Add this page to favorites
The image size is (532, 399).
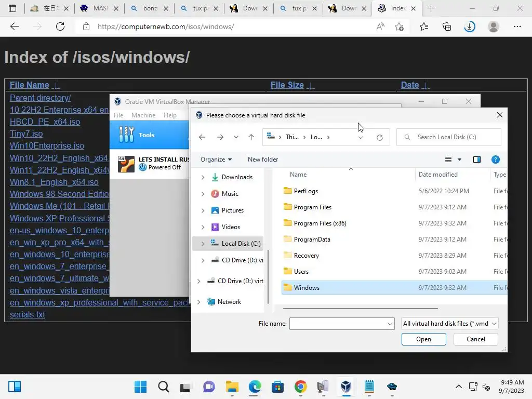(400, 26)
